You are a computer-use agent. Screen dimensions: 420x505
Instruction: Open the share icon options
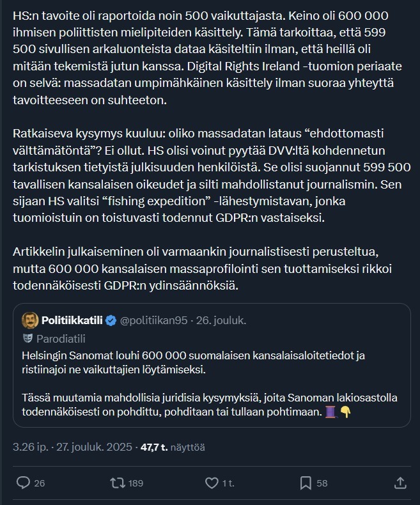[x=400, y=483]
